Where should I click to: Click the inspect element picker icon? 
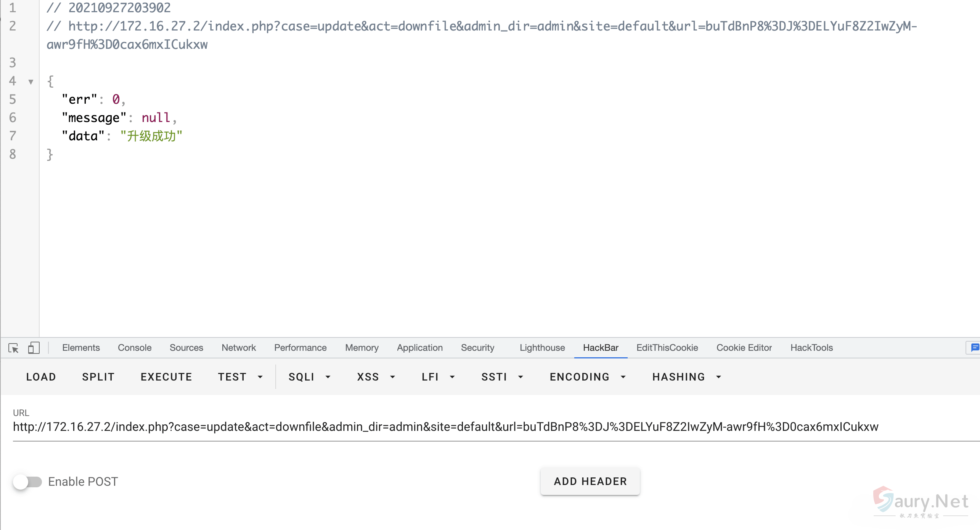coord(13,348)
